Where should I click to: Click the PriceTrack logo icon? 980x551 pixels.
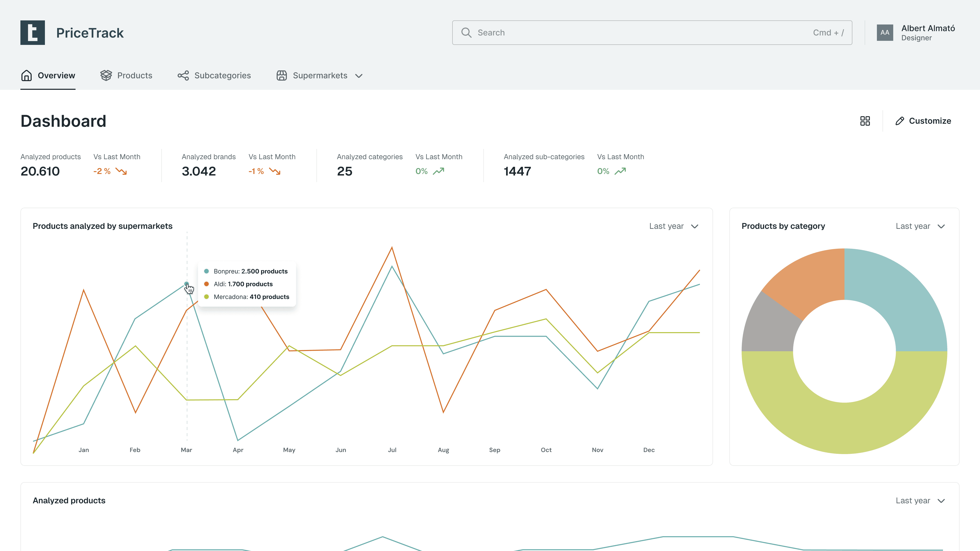32,33
